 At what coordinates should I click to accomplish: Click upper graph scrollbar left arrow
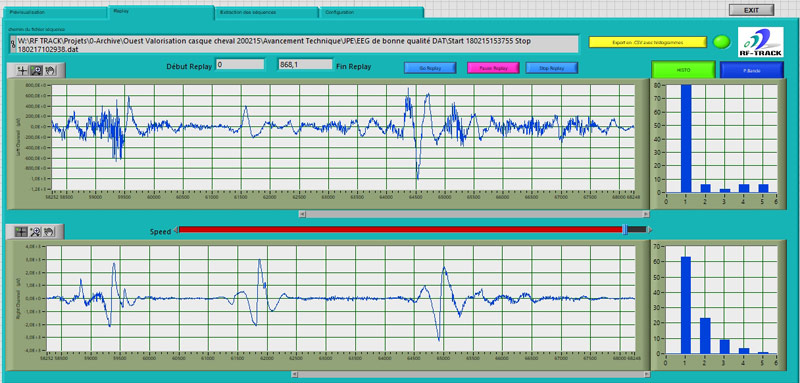(302, 214)
